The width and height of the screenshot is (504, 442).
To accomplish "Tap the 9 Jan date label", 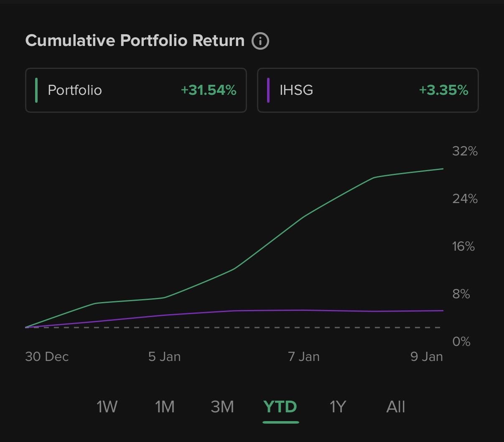I will click(x=427, y=356).
